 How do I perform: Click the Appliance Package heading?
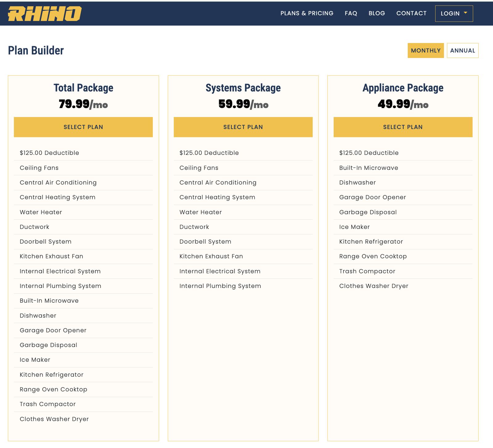point(403,88)
